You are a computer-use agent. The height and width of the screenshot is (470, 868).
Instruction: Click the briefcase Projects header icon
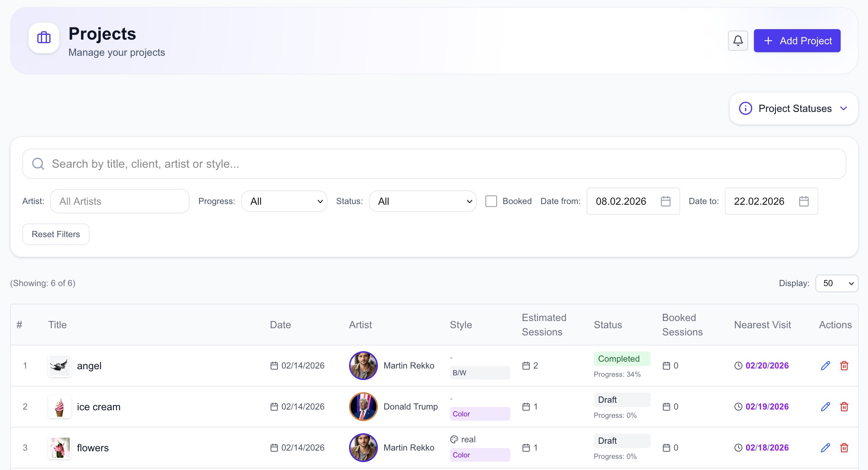point(44,38)
